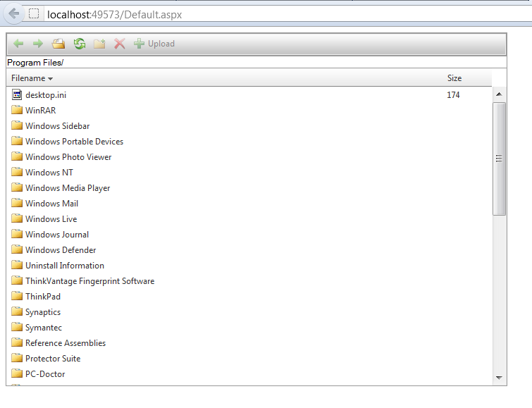Click the Windows Photo Viewer folder icon
Screen dimensions: 532x408
tap(17, 156)
